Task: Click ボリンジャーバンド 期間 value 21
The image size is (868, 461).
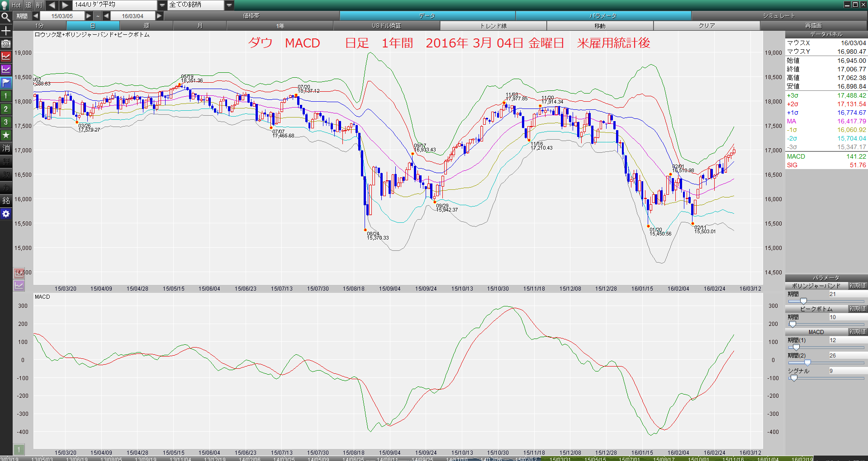Action: [847, 294]
